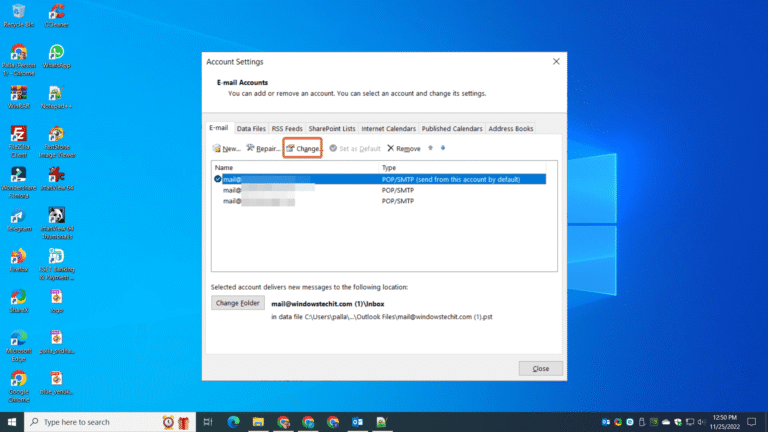Screen dimensions: 768x432
Task: Select the Firefox desktop icon
Action: click(19, 260)
